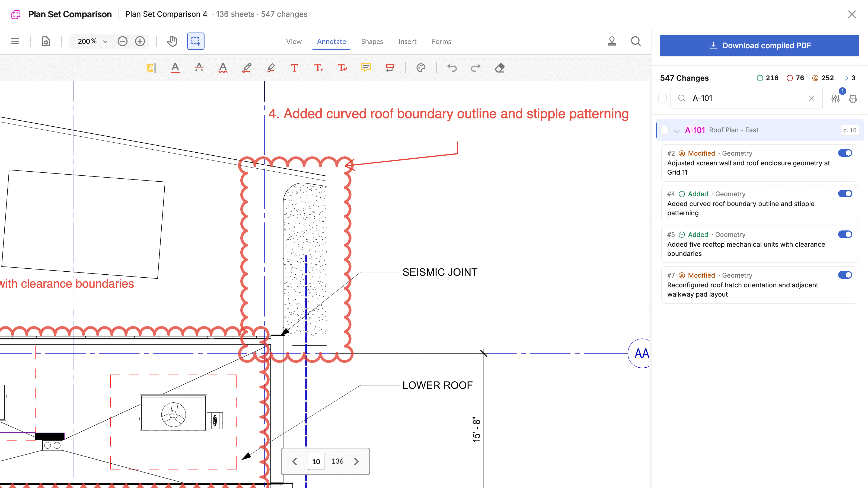This screenshot has width=868, height=488.
Task: Switch to the Annotate tab
Action: coord(331,41)
